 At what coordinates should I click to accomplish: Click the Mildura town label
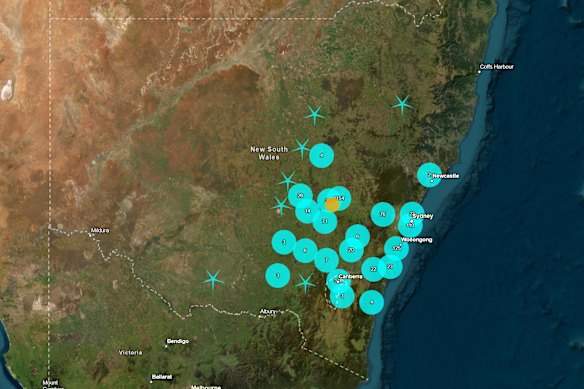pyautogui.click(x=101, y=231)
